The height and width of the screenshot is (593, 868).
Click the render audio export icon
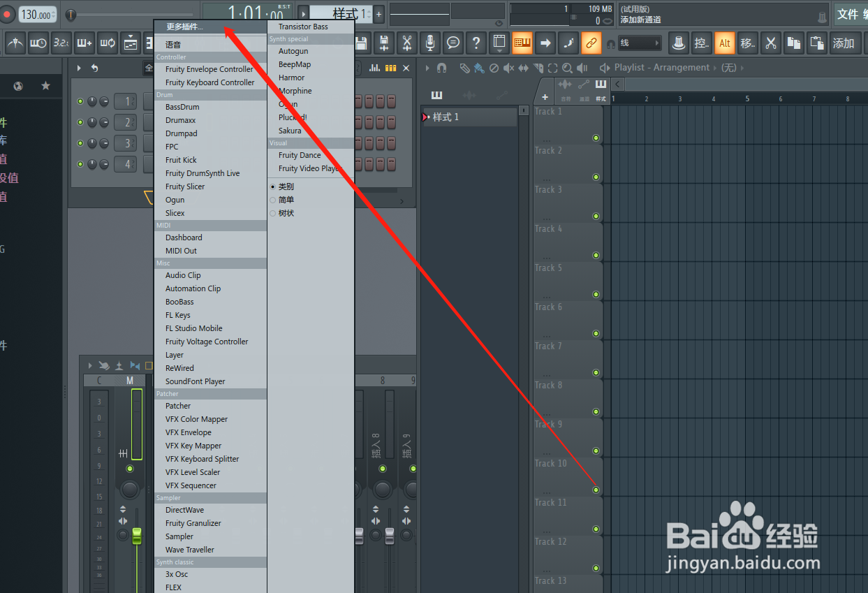pos(383,43)
